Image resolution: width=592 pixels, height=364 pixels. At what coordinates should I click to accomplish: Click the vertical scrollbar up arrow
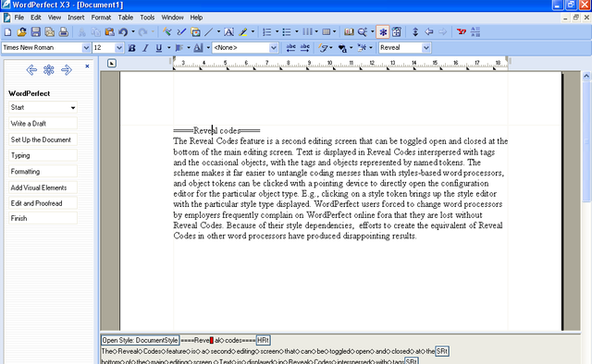[586, 76]
